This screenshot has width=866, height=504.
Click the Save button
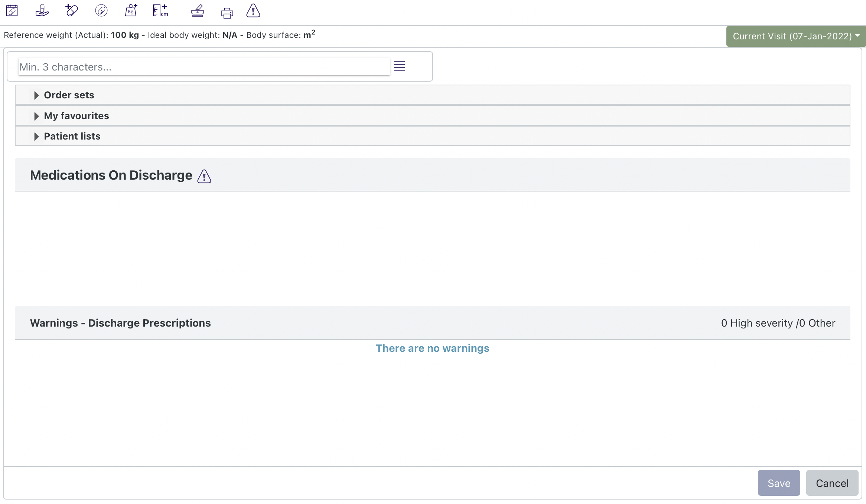tap(779, 483)
